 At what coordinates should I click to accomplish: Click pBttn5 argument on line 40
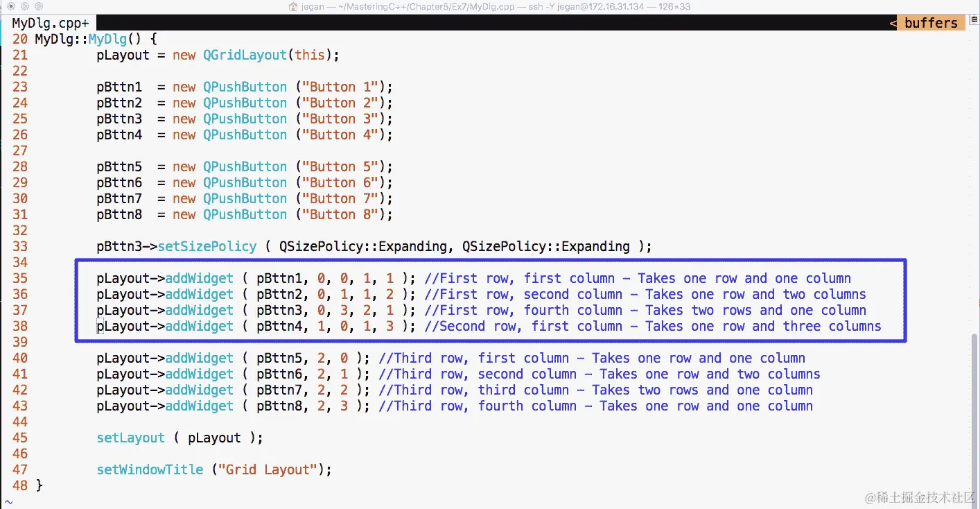pyautogui.click(x=279, y=358)
